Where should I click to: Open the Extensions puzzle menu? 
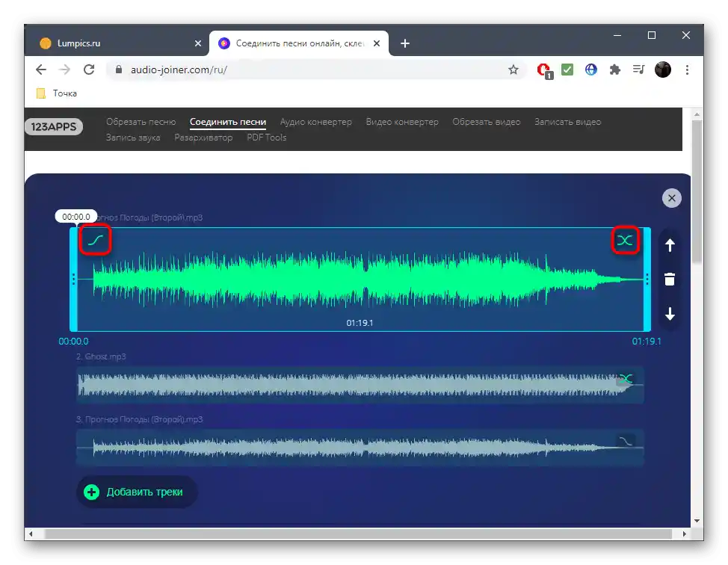(x=614, y=70)
